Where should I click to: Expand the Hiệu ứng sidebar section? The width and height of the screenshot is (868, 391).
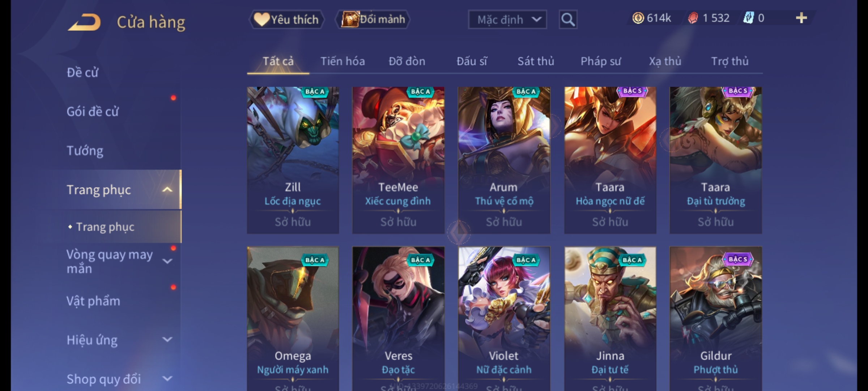coord(167,340)
